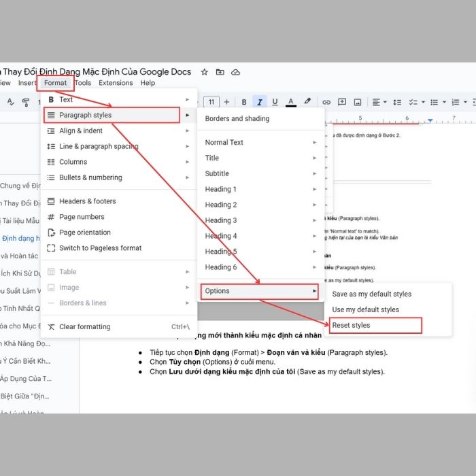Open the Text submenu in Format
Image resolution: width=476 pixels, height=476 pixels.
click(x=119, y=99)
